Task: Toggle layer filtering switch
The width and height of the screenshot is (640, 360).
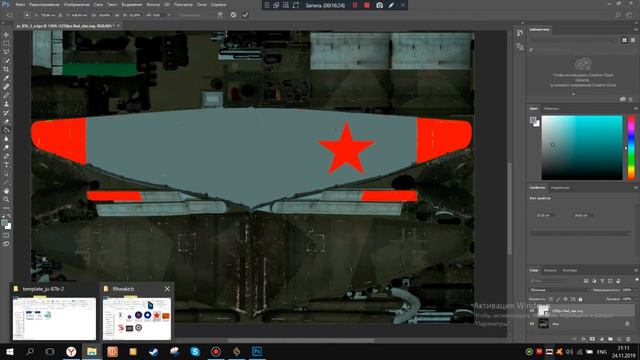Action: (x=636, y=280)
